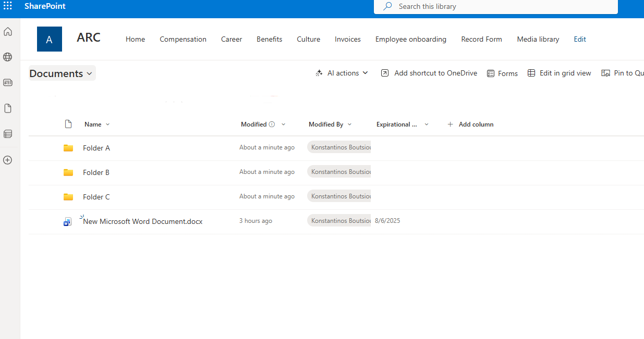
Task: Click the plus create icon in sidebar
Action: point(8,160)
